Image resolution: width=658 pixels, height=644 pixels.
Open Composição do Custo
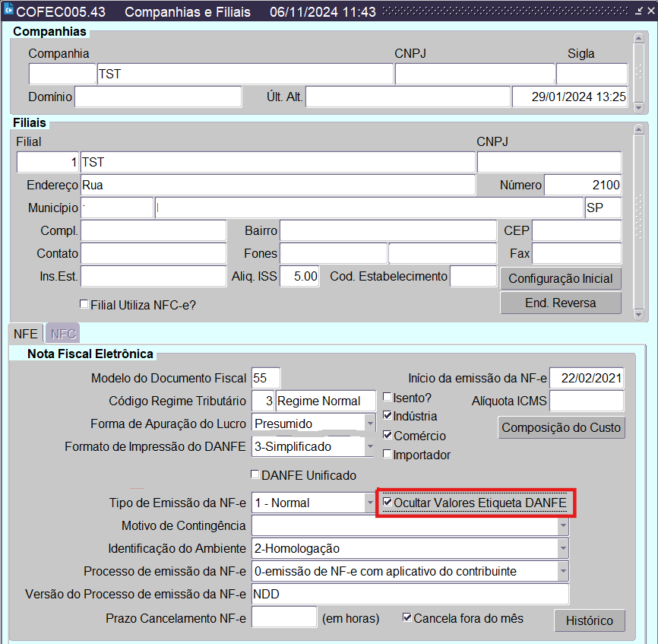coord(562,427)
